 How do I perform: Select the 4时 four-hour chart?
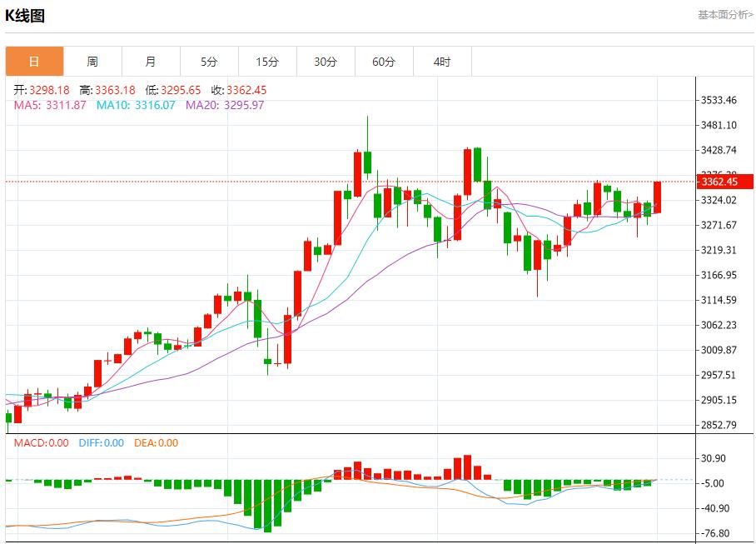coord(442,61)
